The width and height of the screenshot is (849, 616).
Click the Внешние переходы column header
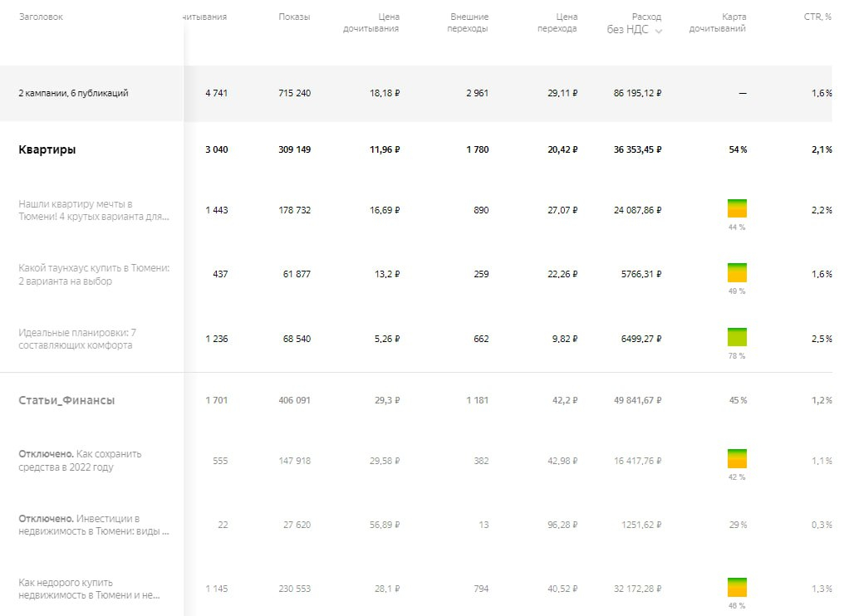(469, 22)
